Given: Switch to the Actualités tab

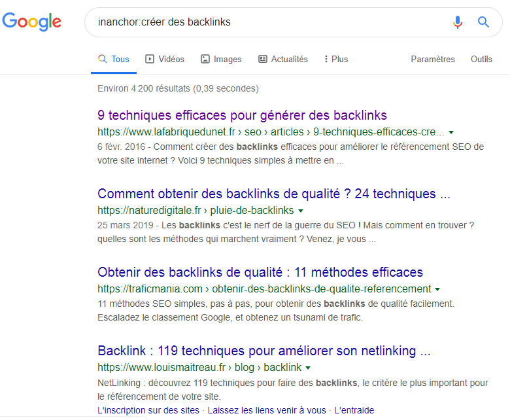Looking at the screenshot, I should [x=283, y=60].
